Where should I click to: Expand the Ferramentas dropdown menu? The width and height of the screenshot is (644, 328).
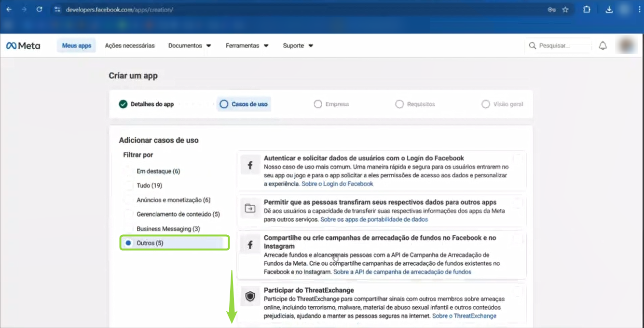[247, 46]
